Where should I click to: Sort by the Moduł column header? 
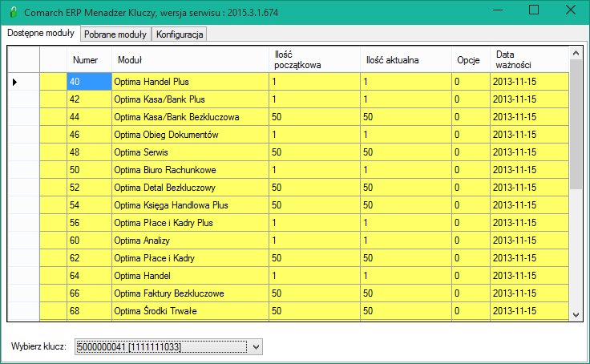(x=191, y=60)
